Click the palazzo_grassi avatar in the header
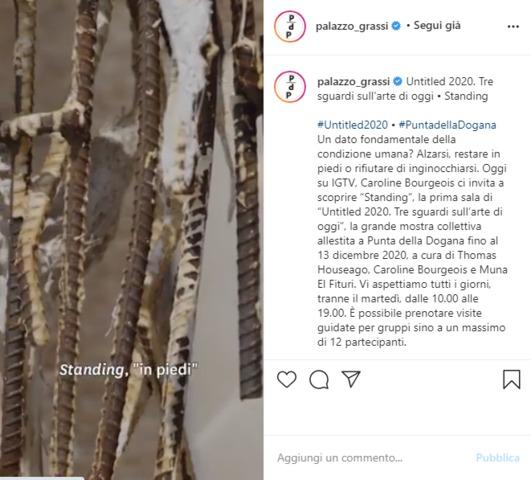This screenshot has height=480, width=531. click(290, 26)
